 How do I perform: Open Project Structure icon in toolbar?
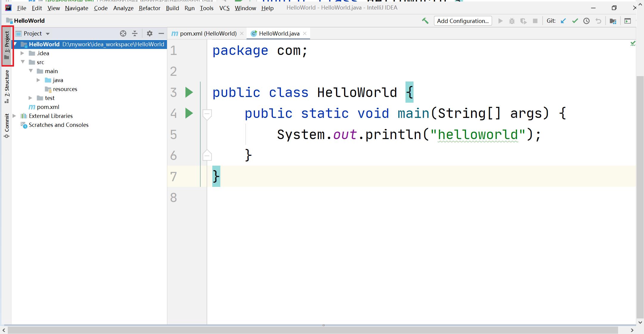click(613, 21)
